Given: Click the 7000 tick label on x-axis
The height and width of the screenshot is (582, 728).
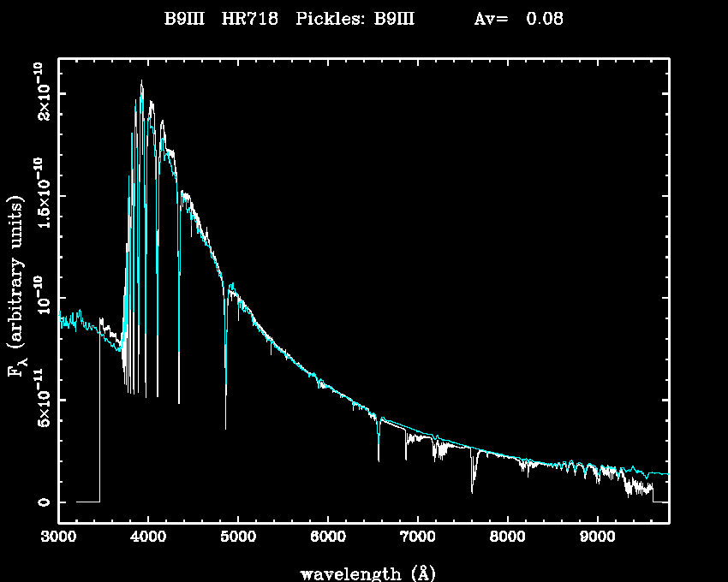Looking at the screenshot, I should [418, 537].
